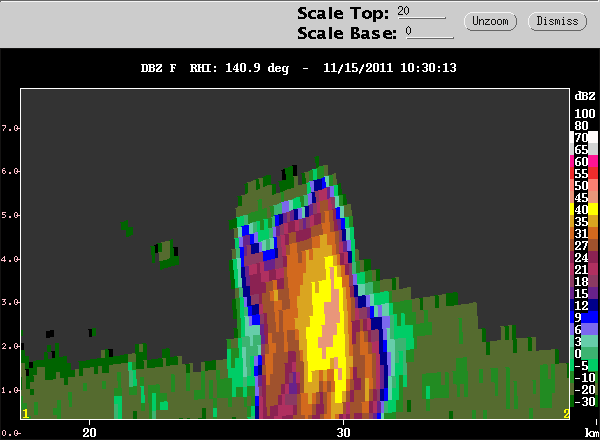
Task: Dismiss the RHI window
Action: point(557,21)
